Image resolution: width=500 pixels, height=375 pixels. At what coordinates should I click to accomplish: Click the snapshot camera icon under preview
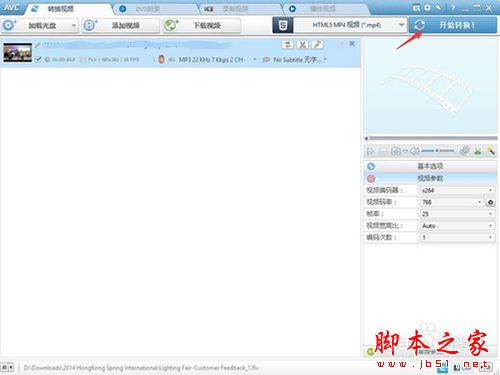coord(396,151)
